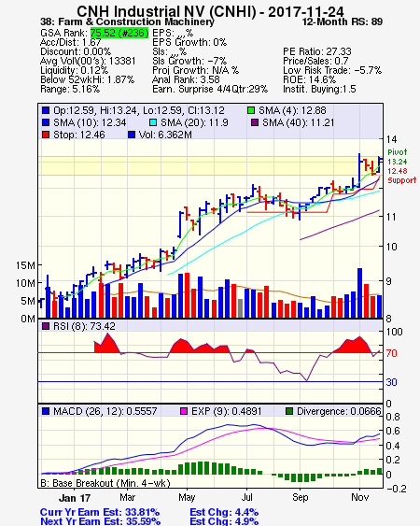The width and height of the screenshot is (420, 526).
Task: Click the Instit. Buying:1.5 entry
Action: (319, 90)
